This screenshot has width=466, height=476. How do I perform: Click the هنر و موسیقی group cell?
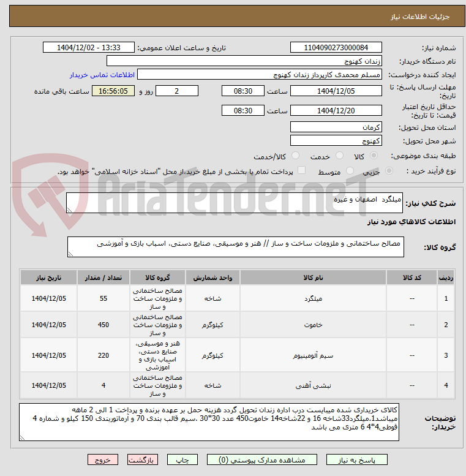coord(157,355)
